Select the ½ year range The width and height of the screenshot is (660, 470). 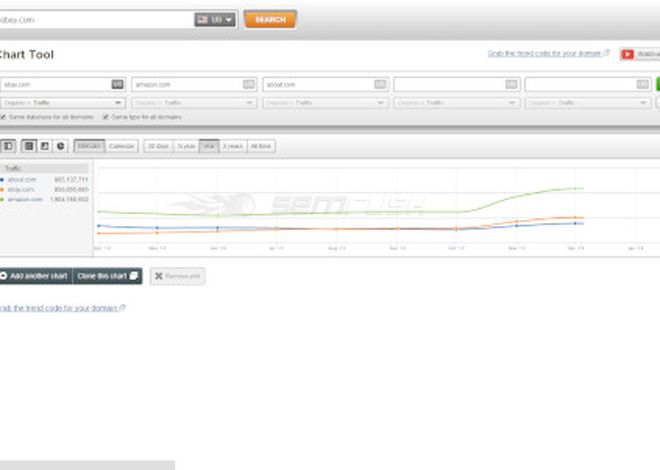186,146
